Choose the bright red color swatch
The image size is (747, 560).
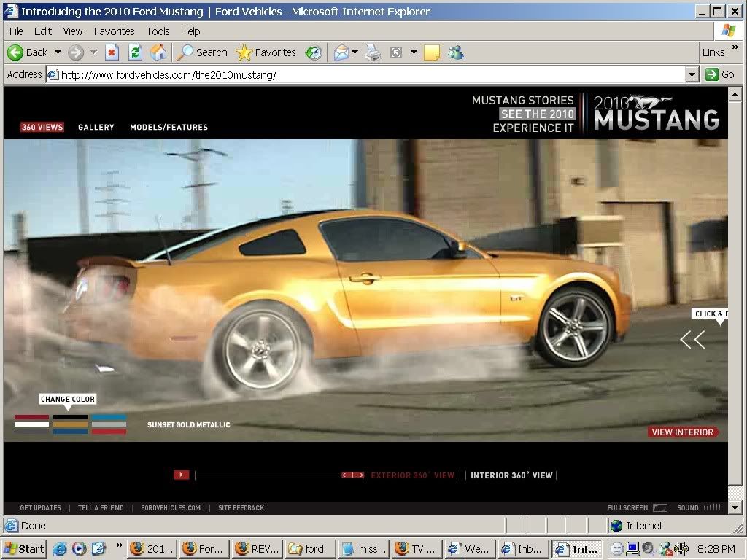pyautogui.click(x=109, y=432)
